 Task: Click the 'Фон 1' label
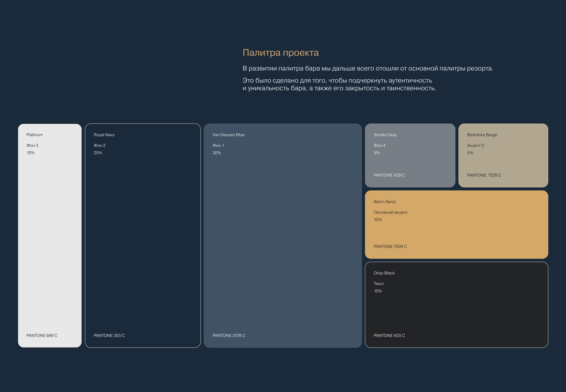point(218,145)
